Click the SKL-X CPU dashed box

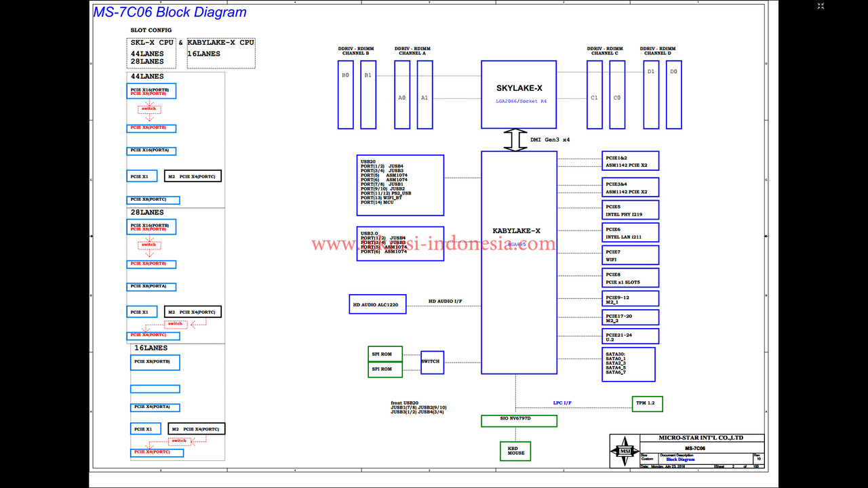(x=151, y=53)
